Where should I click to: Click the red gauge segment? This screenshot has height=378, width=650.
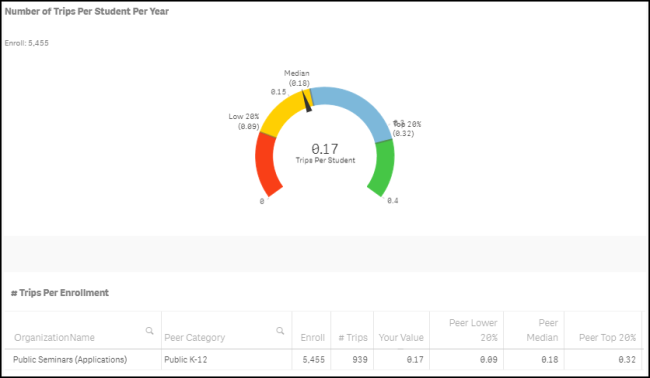pos(266,165)
